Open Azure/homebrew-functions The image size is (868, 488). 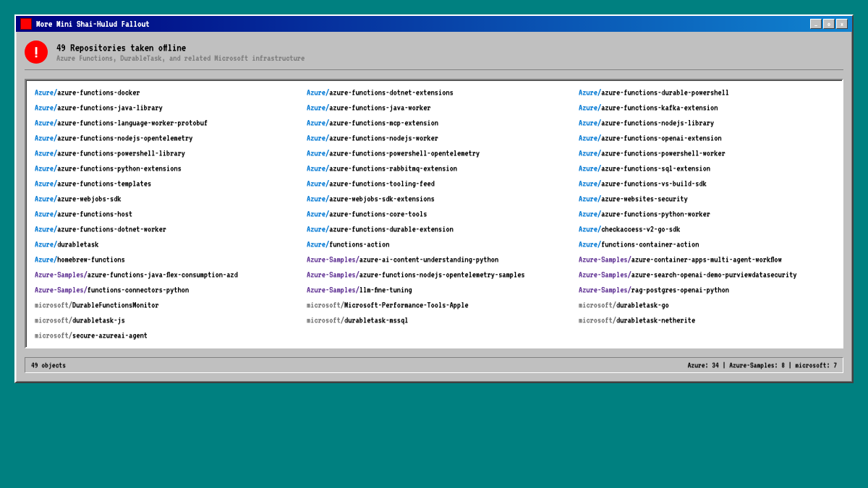(x=80, y=260)
